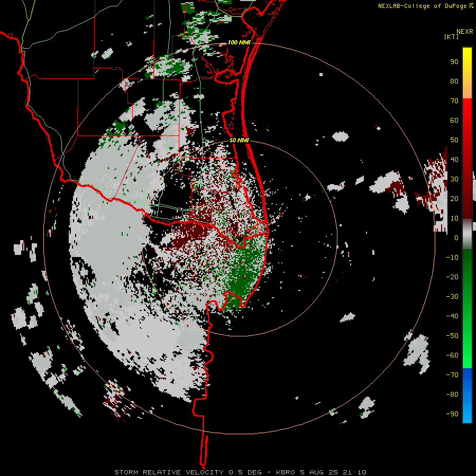Click the KBRO station identifier in caption
476x476 pixels.
point(286,472)
